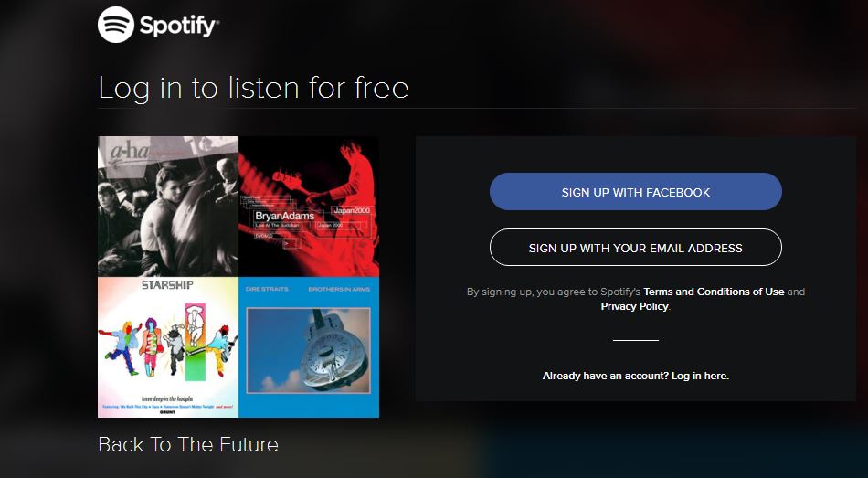The image size is (868, 478).
Task: Click the round Spotify logo icon
Action: (116, 25)
